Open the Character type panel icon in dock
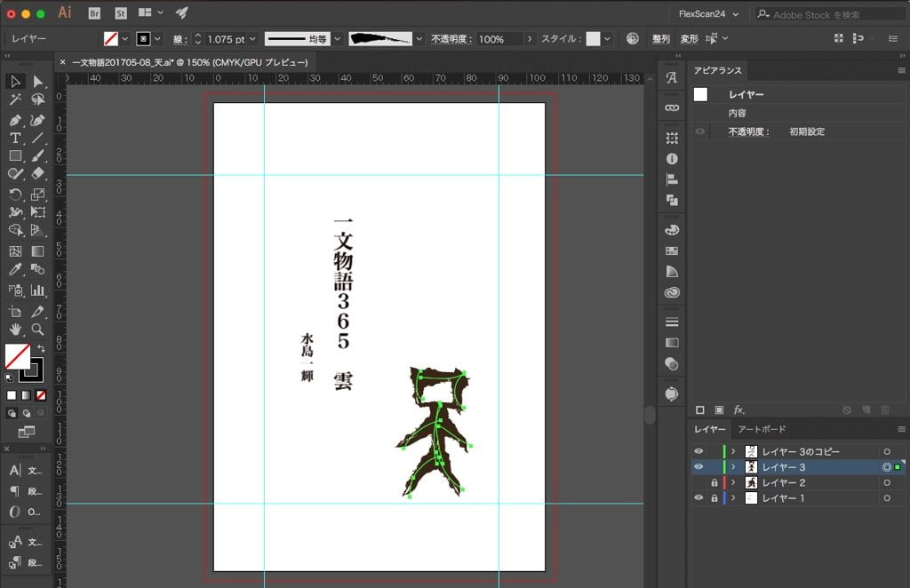 672,77
